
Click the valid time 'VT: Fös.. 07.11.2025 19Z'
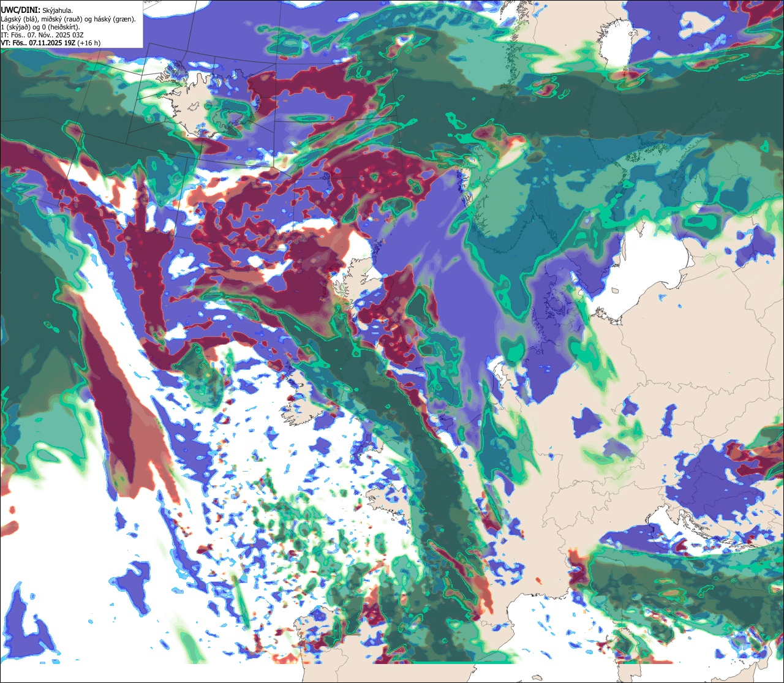tap(38, 43)
